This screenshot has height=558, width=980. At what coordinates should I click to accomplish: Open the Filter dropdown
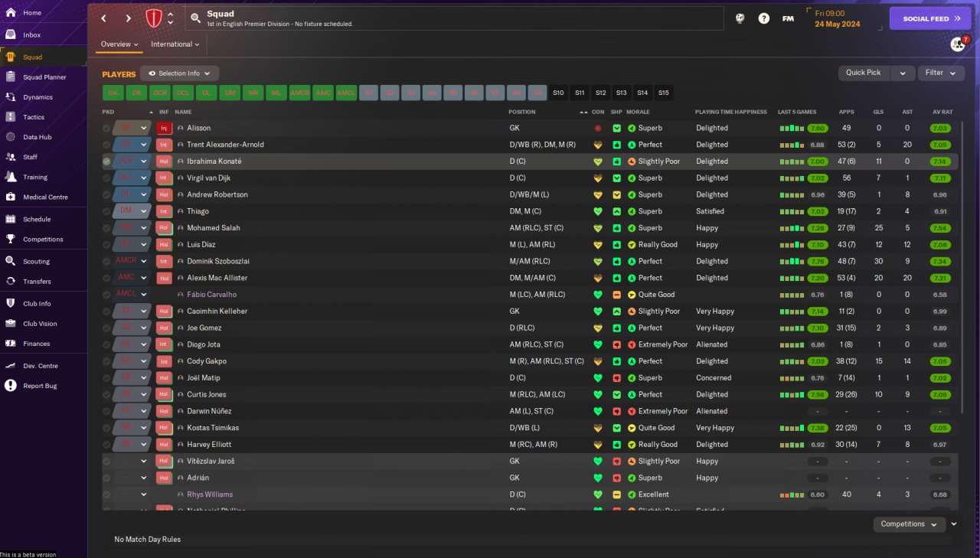click(940, 73)
